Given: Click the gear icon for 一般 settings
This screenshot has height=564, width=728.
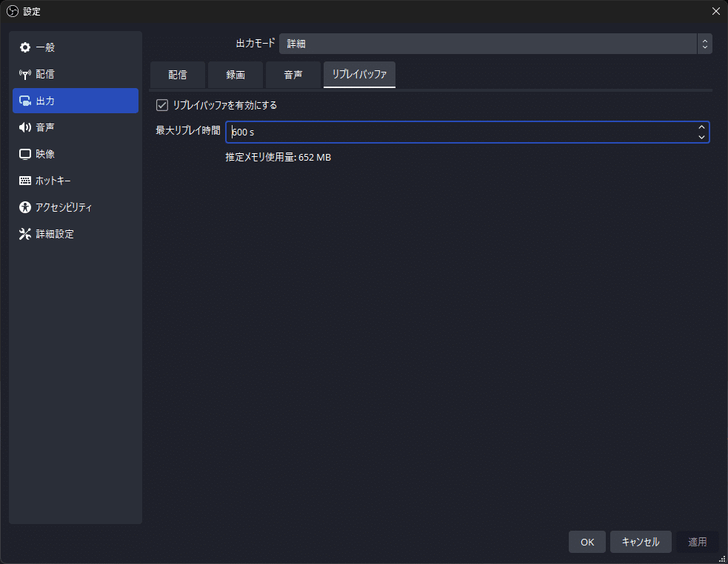Looking at the screenshot, I should click(x=25, y=47).
